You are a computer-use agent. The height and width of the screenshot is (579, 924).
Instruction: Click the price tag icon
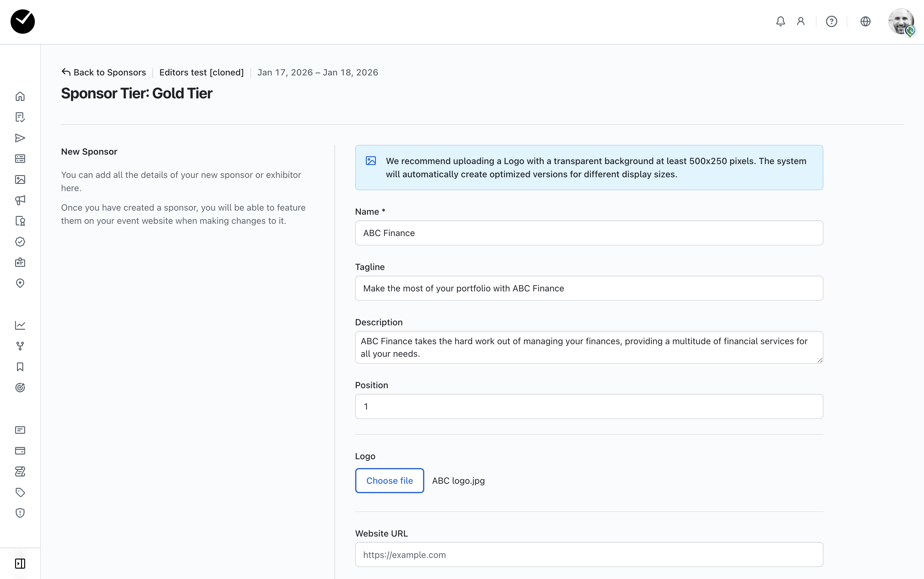pos(20,492)
